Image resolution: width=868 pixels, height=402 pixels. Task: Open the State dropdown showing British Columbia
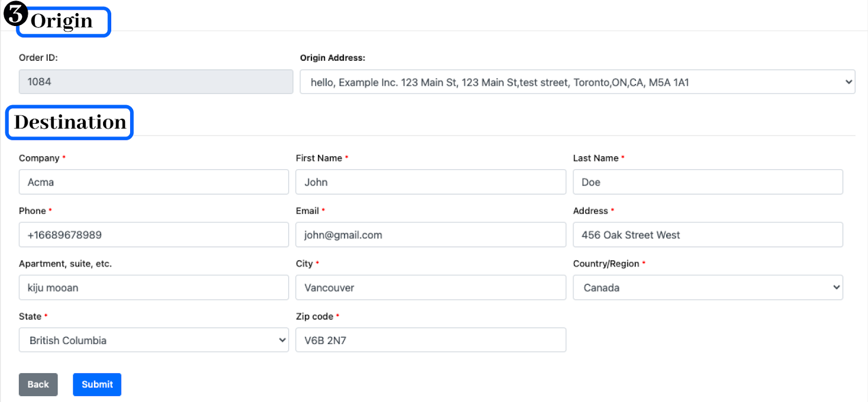[x=154, y=340]
